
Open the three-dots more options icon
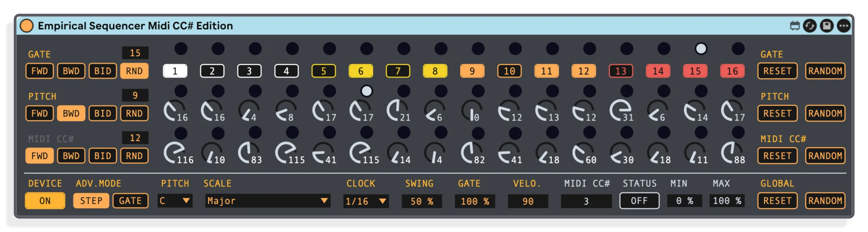(844, 26)
